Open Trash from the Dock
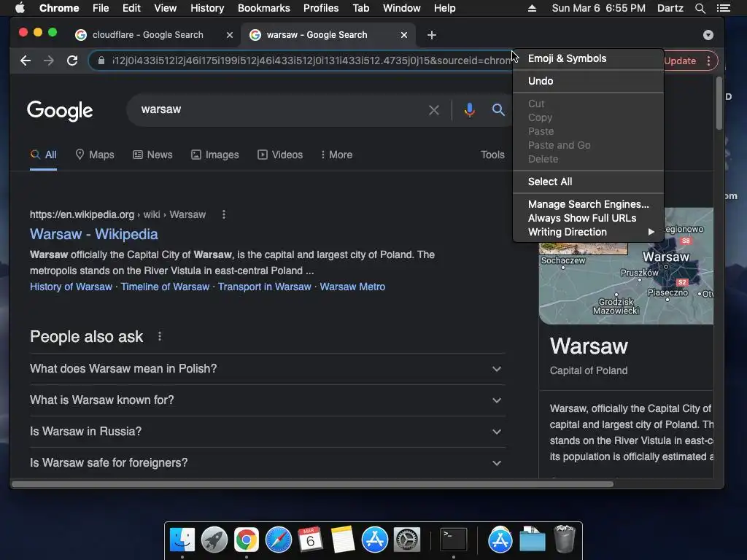The width and height of the screenshot is (747, 560). pyautogui.click(x=565, y=539)
